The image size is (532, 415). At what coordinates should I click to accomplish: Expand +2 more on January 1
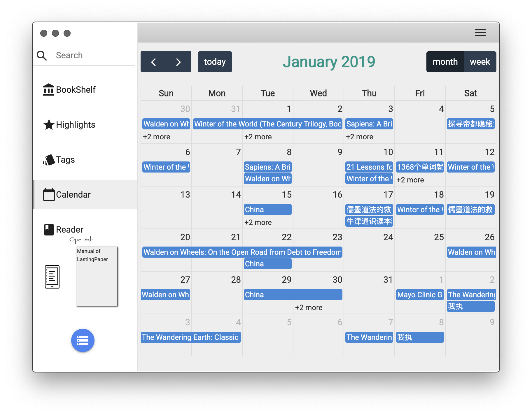(258, 137)
